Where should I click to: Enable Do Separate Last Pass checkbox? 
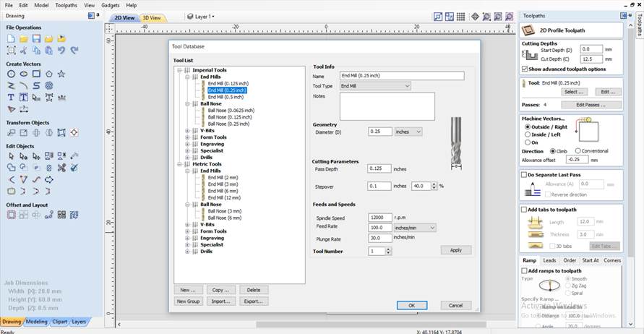tap(524, 175)
